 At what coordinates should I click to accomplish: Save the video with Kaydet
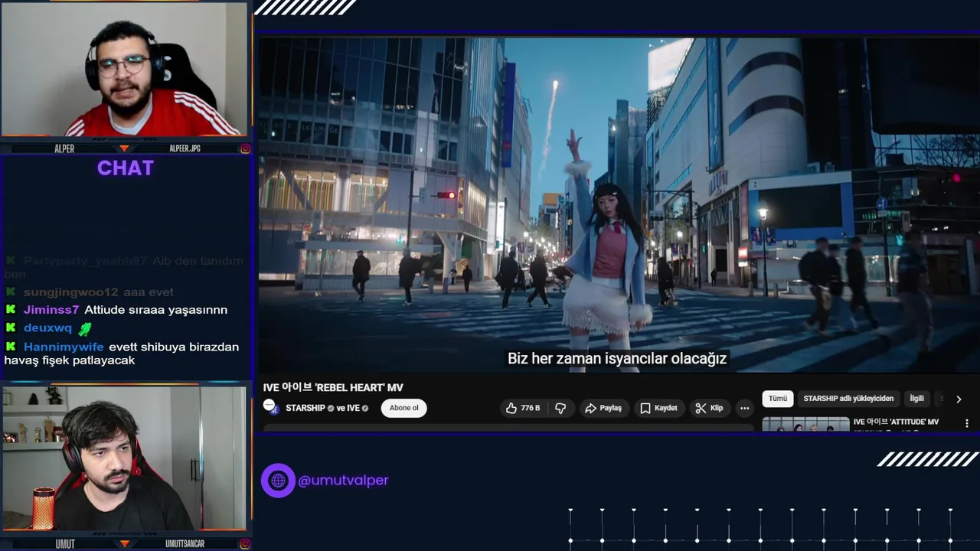pyautogui.click(x=658, y=409)
